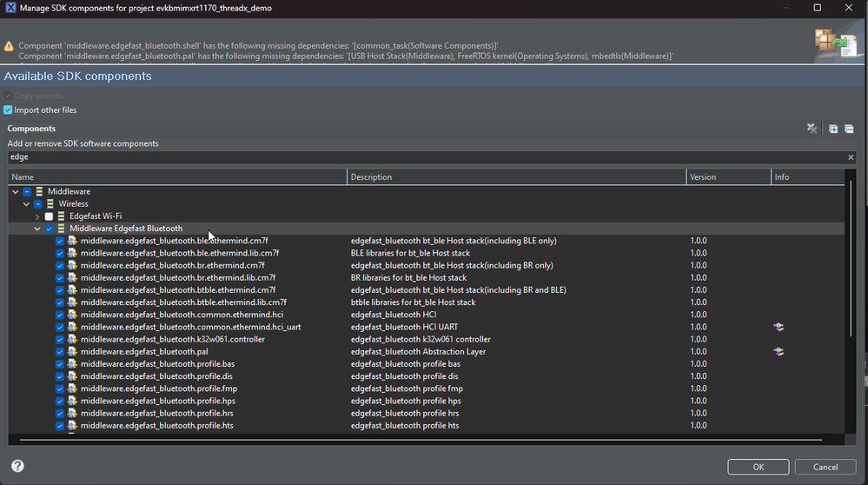868x485 pixels.
Task: Click 'edgefast_bluetooth Abstraction Layer' description
Action: (x=418, y=351)
